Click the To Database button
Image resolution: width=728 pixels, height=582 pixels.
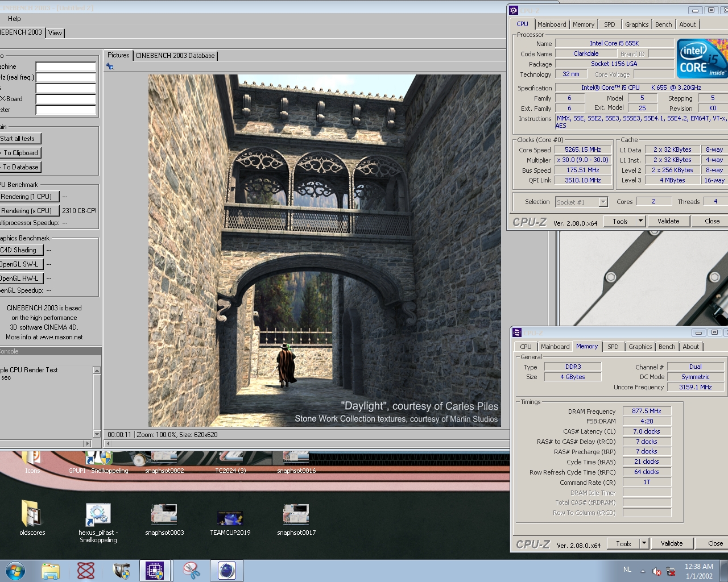point(20,167)
